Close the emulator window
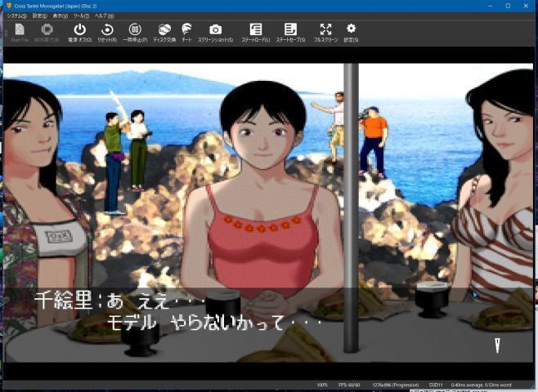Image resolution: width=538 pixels, height=392 pixels. (x=526, y=6)
